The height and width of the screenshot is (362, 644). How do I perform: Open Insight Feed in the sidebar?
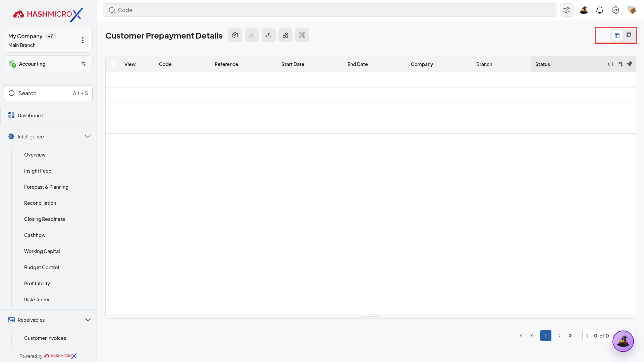(38, 171)
